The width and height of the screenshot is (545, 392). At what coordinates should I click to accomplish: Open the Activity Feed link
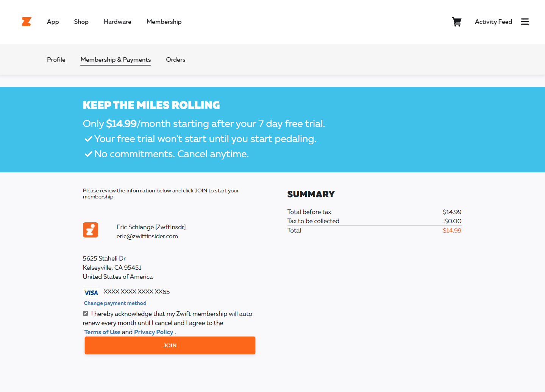click(493, 22)
